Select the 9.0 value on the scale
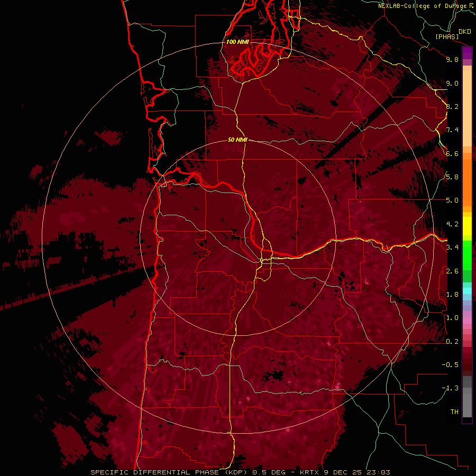Screen dimensions: 476x476 tap(452, 83)
